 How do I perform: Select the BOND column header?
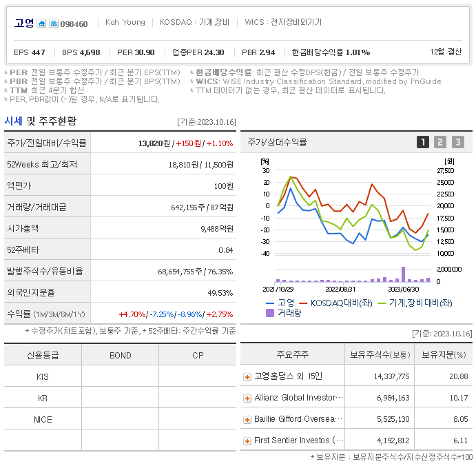(121, 355)
